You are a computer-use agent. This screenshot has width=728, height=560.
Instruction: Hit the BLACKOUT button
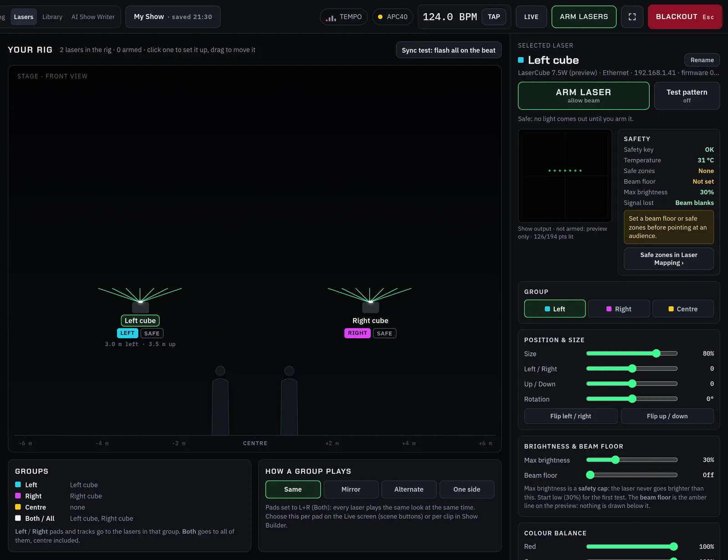(x=685, y=17)
